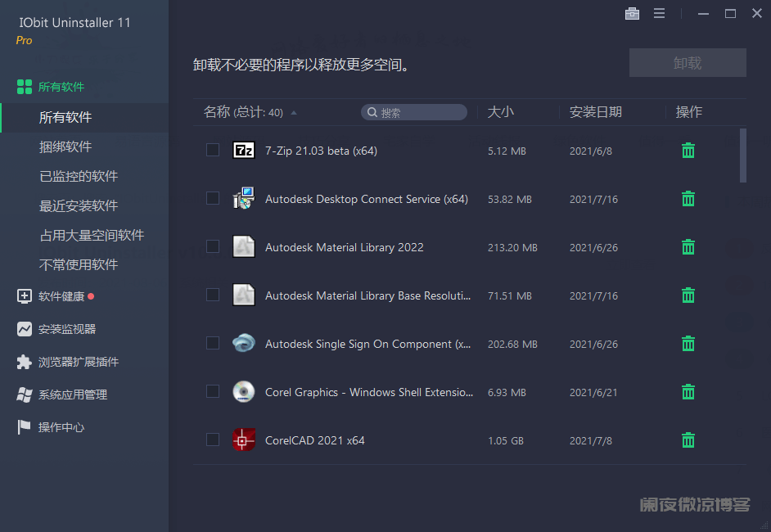Open the hamburger menu in title bar

659,14
